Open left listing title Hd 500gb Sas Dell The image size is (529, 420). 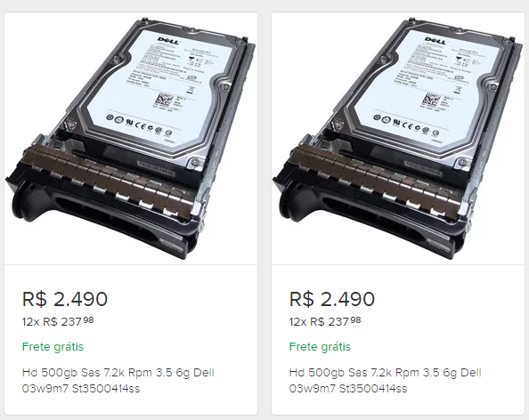(x=118, y=381)
